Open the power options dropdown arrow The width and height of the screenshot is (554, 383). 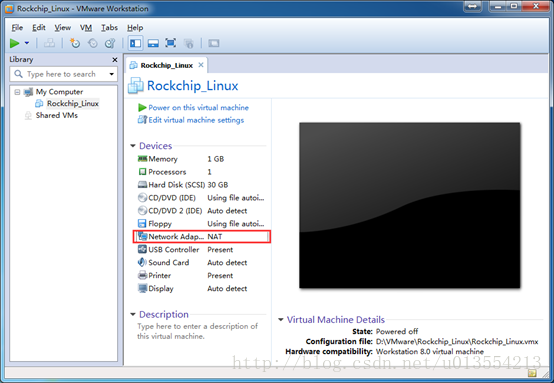click(27, 43)
